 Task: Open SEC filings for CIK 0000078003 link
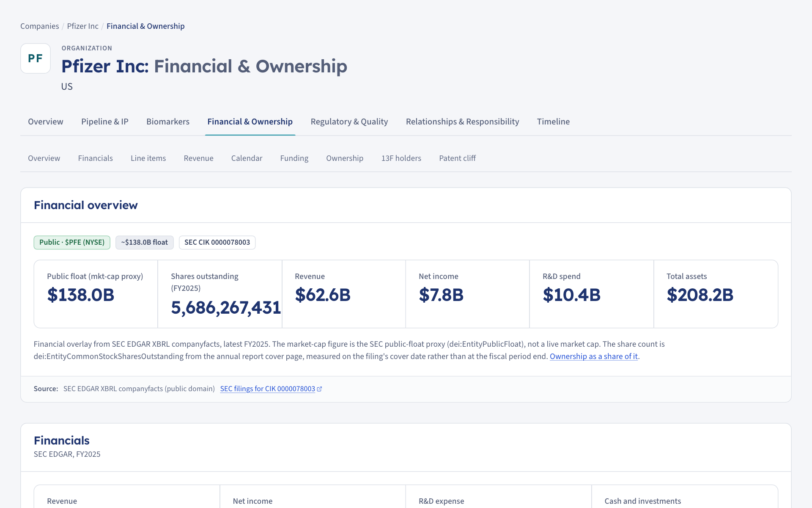coord(268,389)
